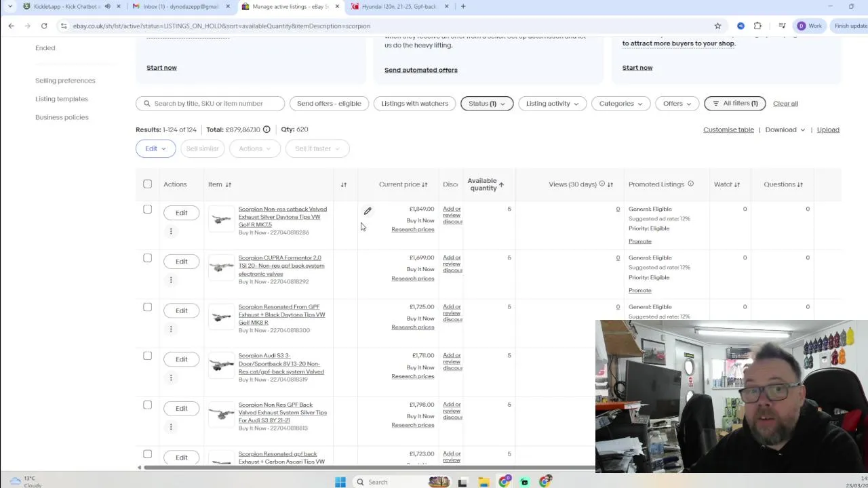Mute the Kicklet.app tab audio
868x488 pixels.
pos(107,6)
